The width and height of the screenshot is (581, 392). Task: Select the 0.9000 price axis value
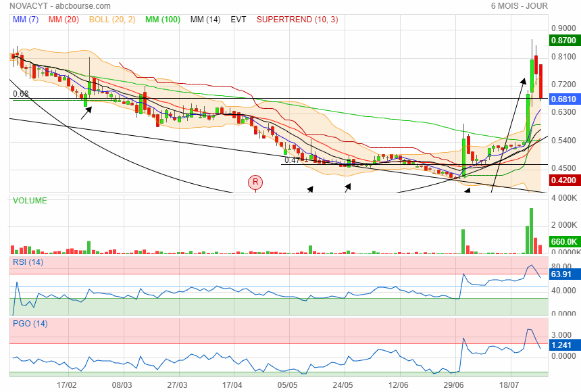[x=563, y=28]
